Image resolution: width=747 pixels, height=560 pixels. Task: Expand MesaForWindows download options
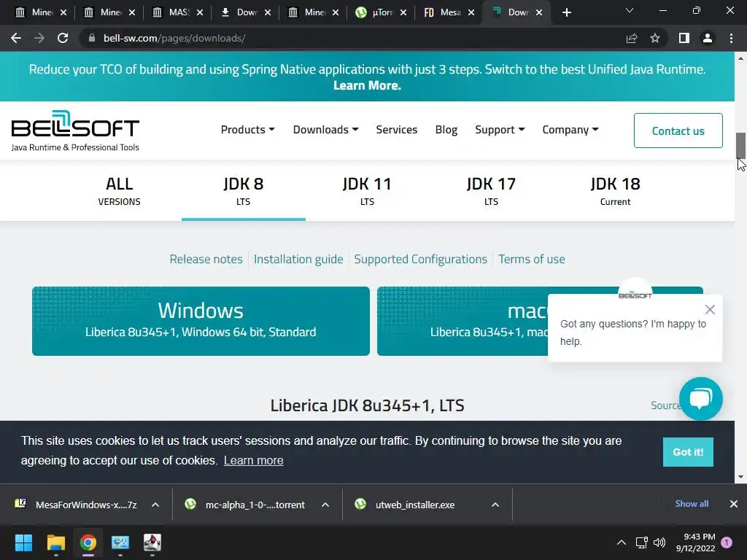tap(155, 505)
